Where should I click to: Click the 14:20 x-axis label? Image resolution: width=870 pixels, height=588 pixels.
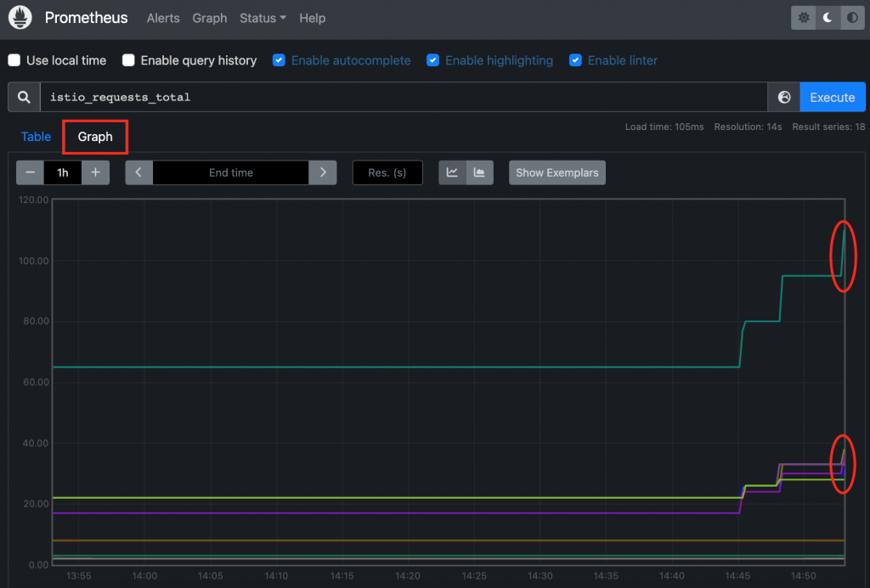[x=408, y=576]
